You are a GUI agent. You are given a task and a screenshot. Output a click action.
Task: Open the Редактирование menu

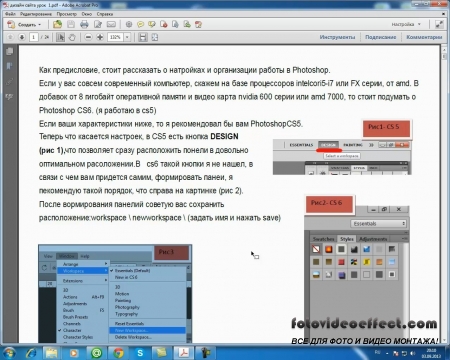click(36, 14)
